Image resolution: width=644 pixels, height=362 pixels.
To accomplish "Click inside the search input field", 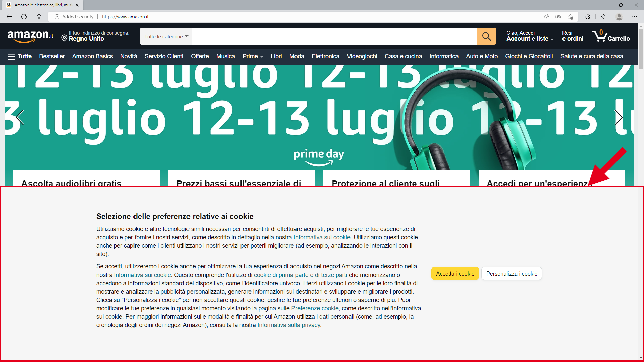I will point(335,36).
